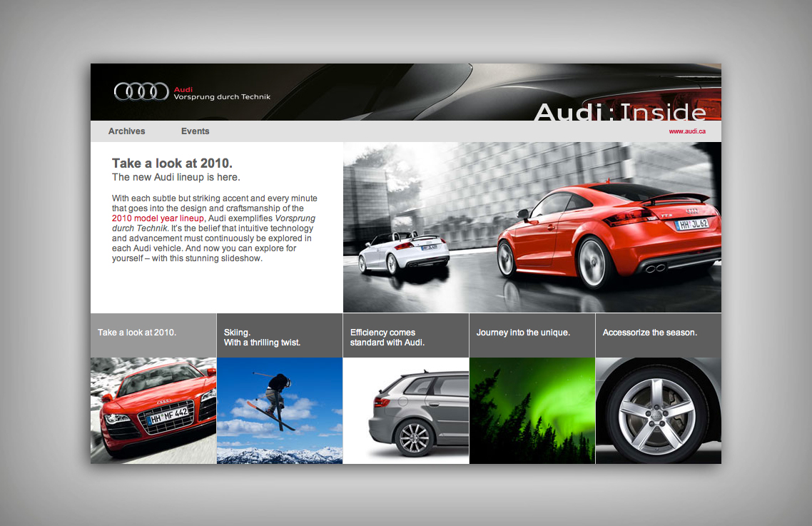Follow the '2010 model year lineup' link
The image size is (812, 526).
(x=158, y=218)
